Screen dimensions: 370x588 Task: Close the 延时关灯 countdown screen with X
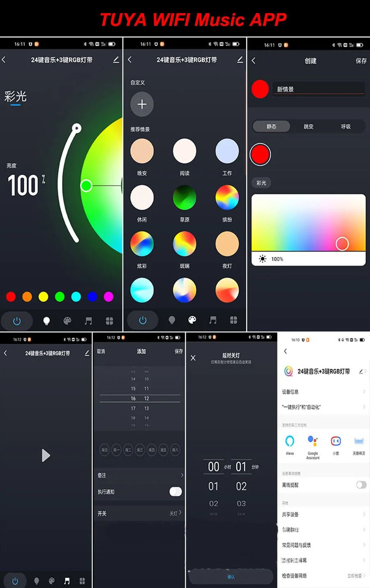(x=193, y=358)
